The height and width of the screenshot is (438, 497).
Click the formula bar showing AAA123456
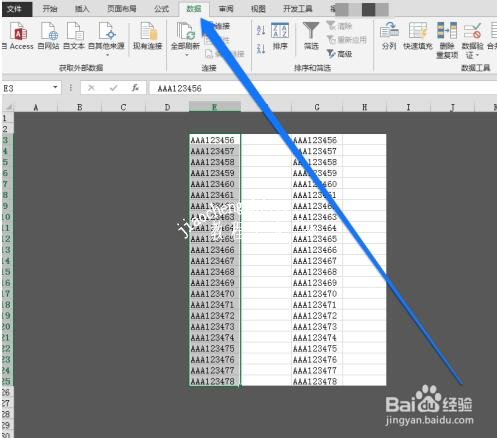(323, 88)
